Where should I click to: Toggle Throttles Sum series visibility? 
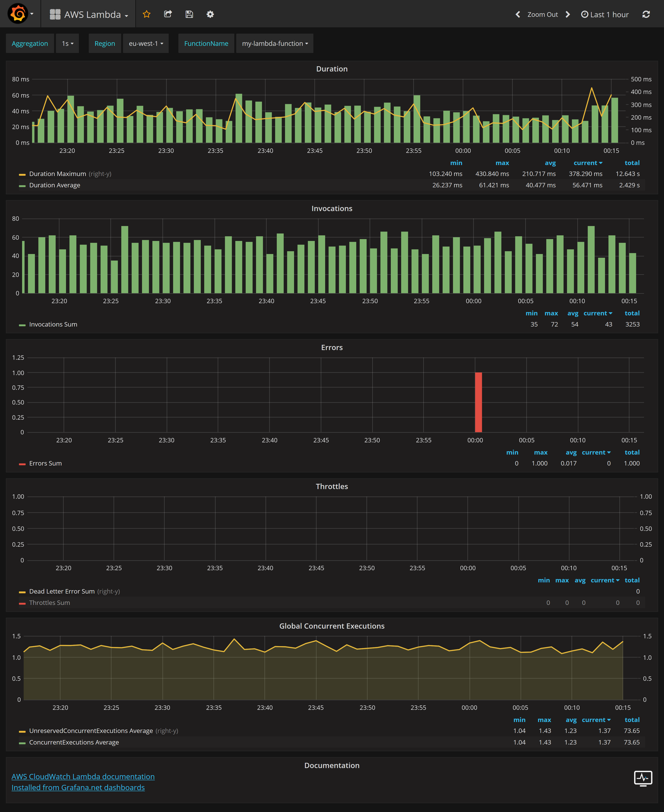click(49, 603)
